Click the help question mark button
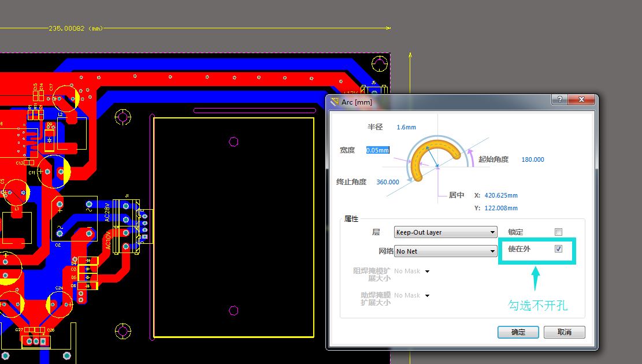The image size is (642, 364). 559,100
